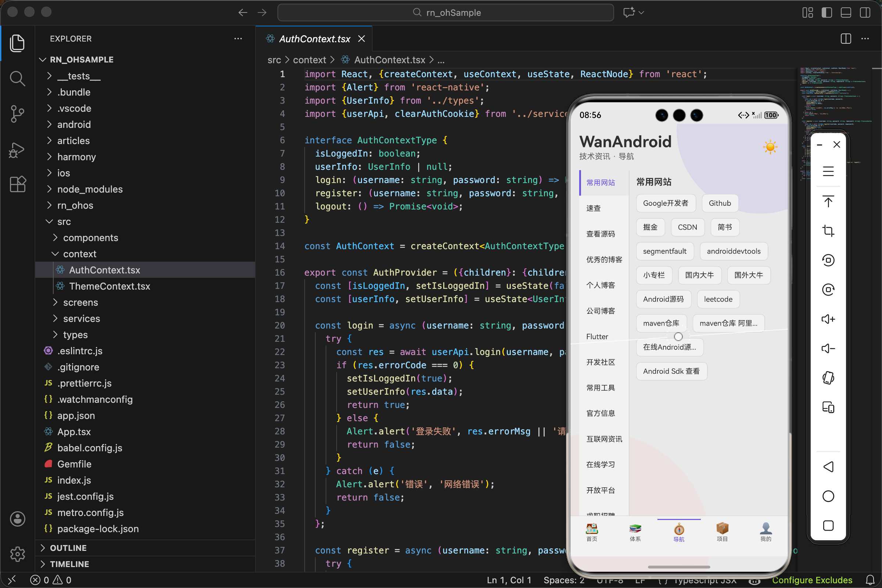
Task: Select the AuthContext.tsx editor tab
Action: (315, 39)
